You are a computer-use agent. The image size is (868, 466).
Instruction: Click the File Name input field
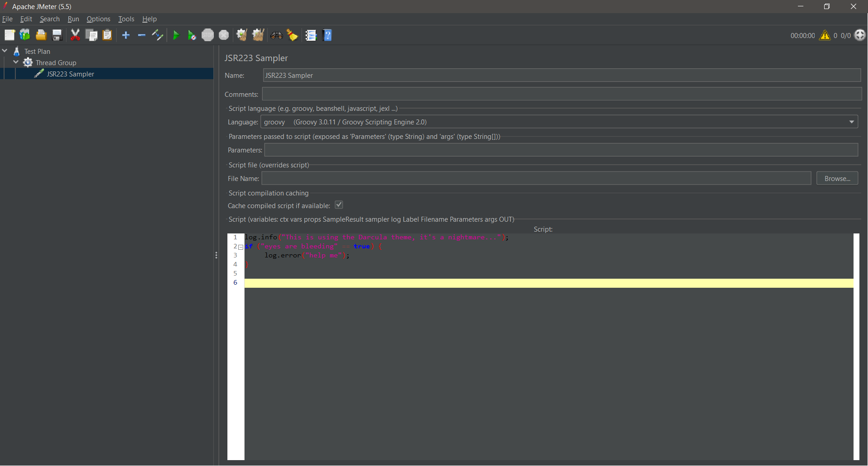(536, 178)
